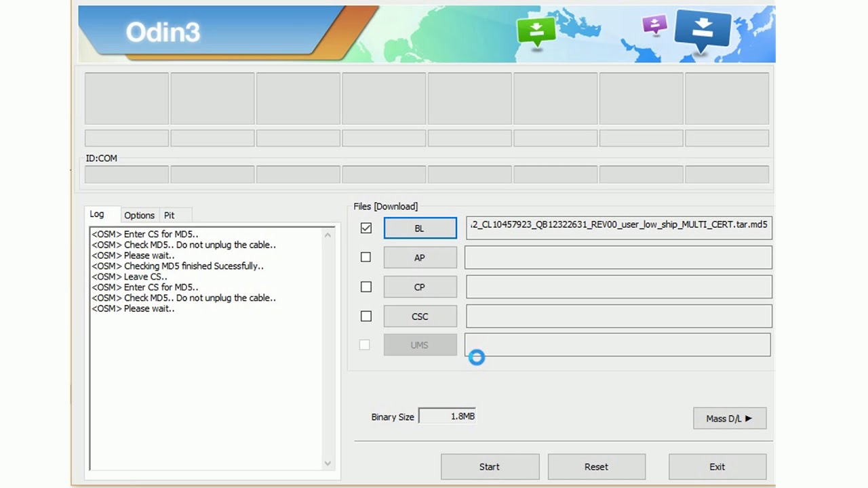Click the blue download bubble icon
This screenshot has width=868, height=488.
pyautogui.click(x=703, y=32)
